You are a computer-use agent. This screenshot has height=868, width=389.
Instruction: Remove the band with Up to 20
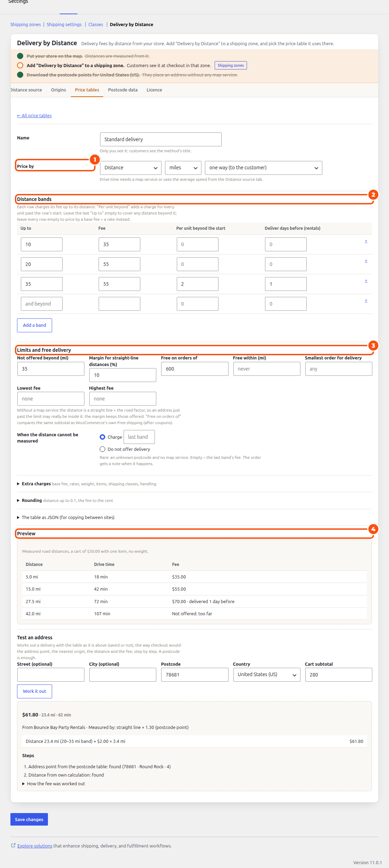[366, 261]
